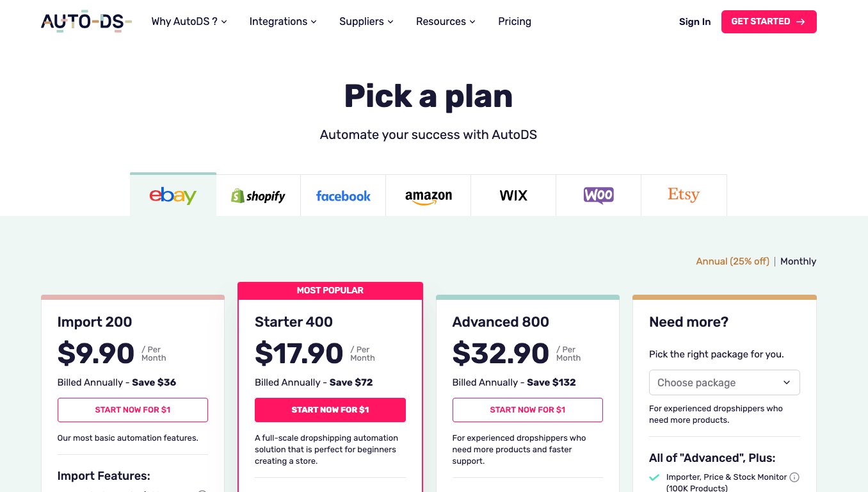Image resolution: width=868 pixels, height=492 pixels.
Task: Open the WooCommerce logo tab
Action: (599, 195)
